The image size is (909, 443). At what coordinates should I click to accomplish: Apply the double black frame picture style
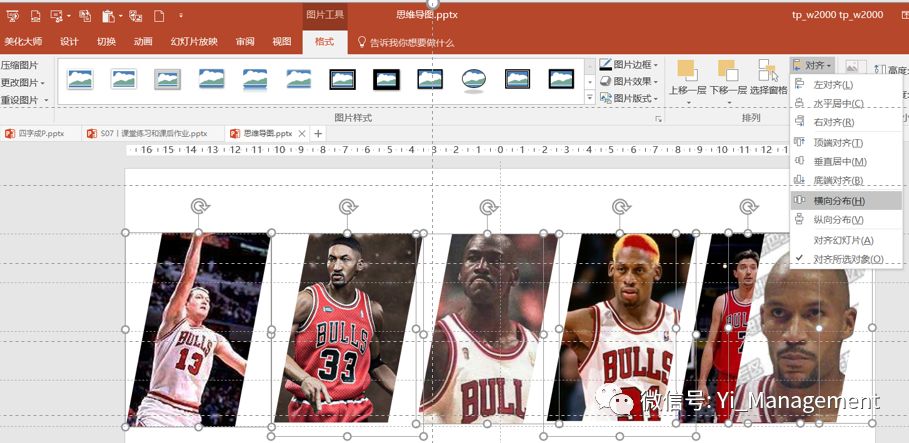342,79
